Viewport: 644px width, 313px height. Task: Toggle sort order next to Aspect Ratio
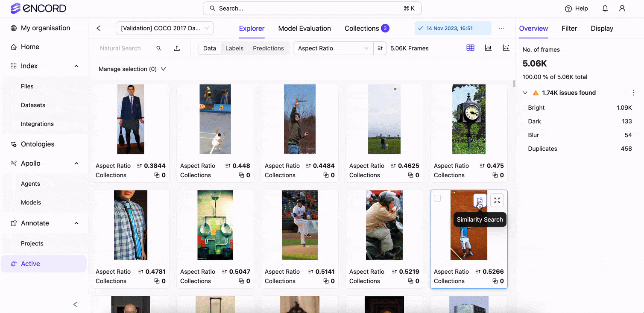point(380,48)
